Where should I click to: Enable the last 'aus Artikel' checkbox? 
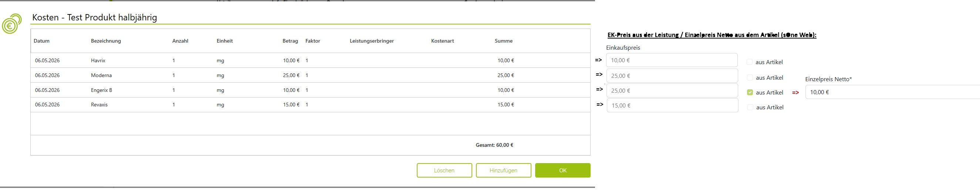coord(750,107)
